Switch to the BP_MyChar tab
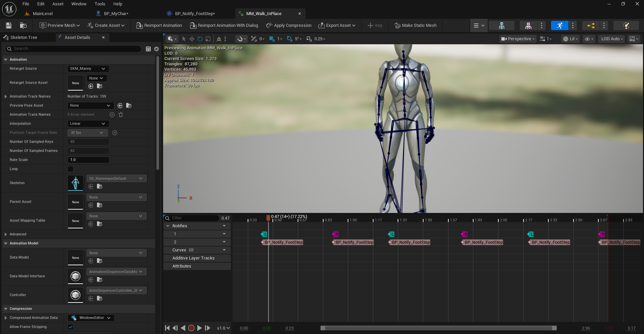Screen dimensions: 644x334 116,14
